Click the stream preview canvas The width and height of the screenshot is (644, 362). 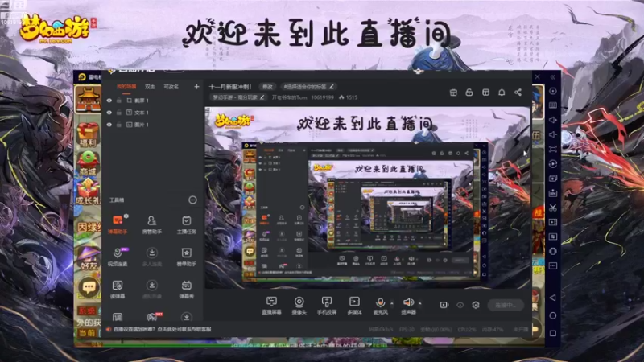[368, 198]
